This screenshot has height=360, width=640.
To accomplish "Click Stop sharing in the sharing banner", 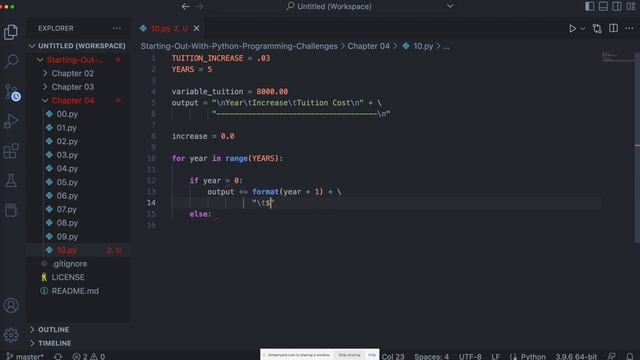I will (349, 355).
